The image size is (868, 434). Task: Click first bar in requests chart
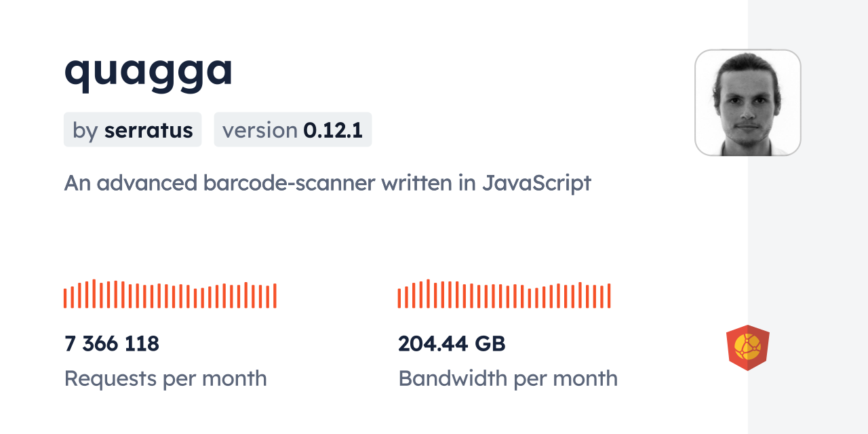pos(65,298)
